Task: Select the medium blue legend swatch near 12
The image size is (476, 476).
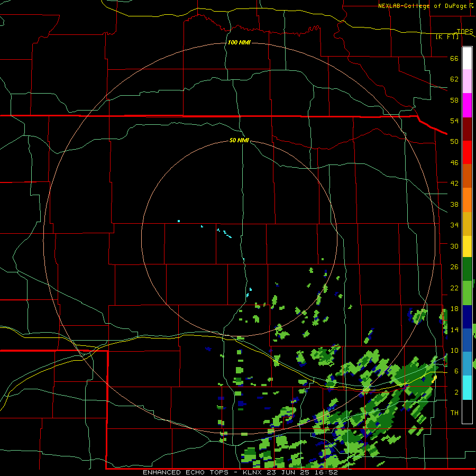Action: [467, 340]
